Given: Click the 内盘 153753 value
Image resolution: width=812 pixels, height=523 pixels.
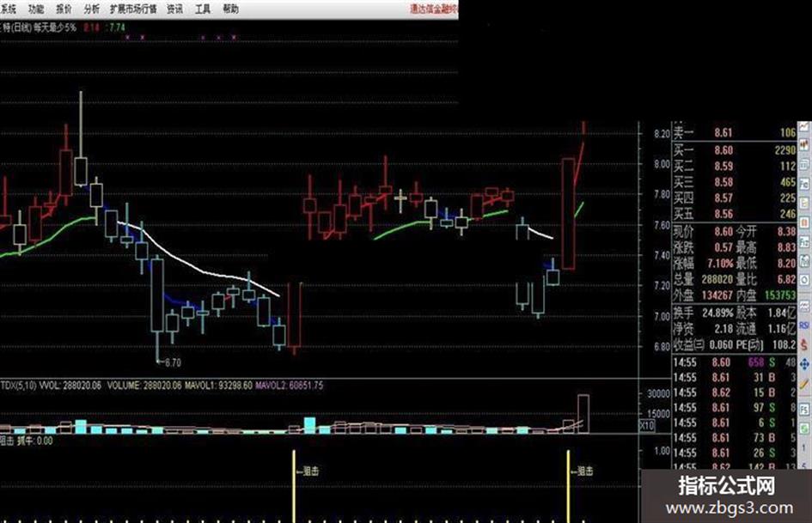Looking at the screenshot, I should point(780,295).
